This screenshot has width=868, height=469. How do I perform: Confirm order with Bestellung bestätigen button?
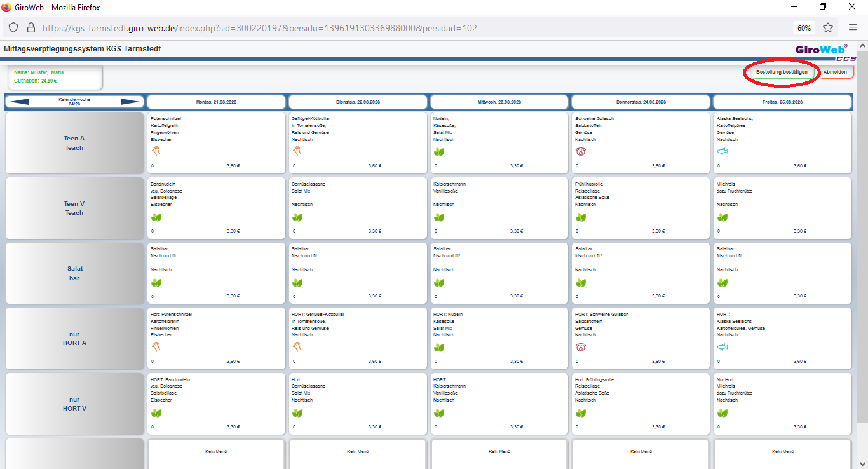782,72
